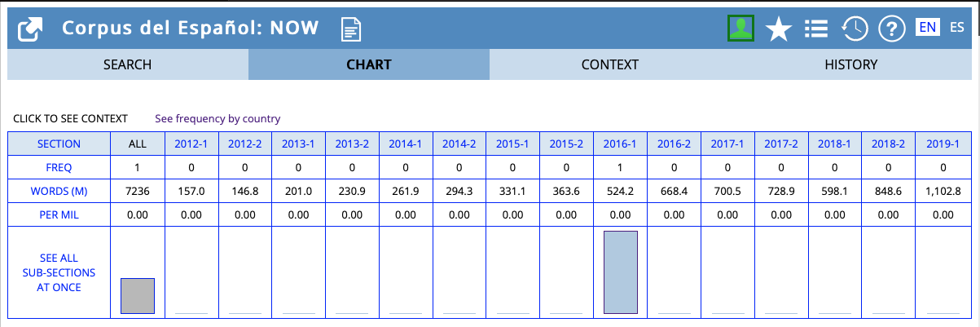980x327 pixels.
Task: Open the 2016-1 section column
Action: [x=621, y=144]
